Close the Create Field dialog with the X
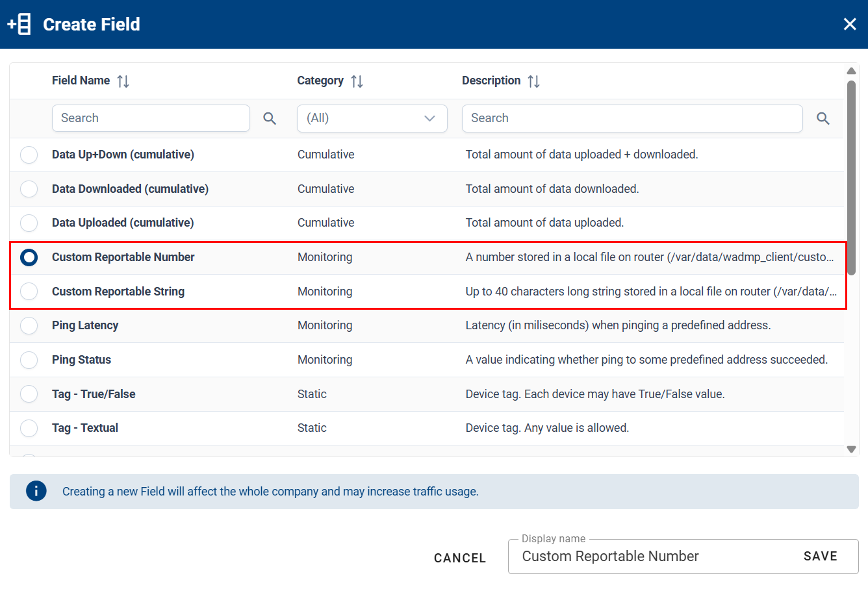 coord(850,23)
